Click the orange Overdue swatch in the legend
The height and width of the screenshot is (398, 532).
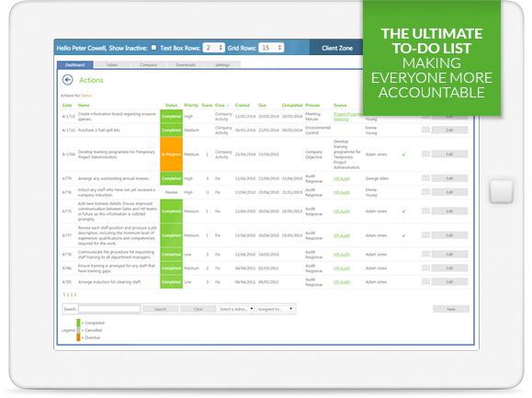coord(78,337)
